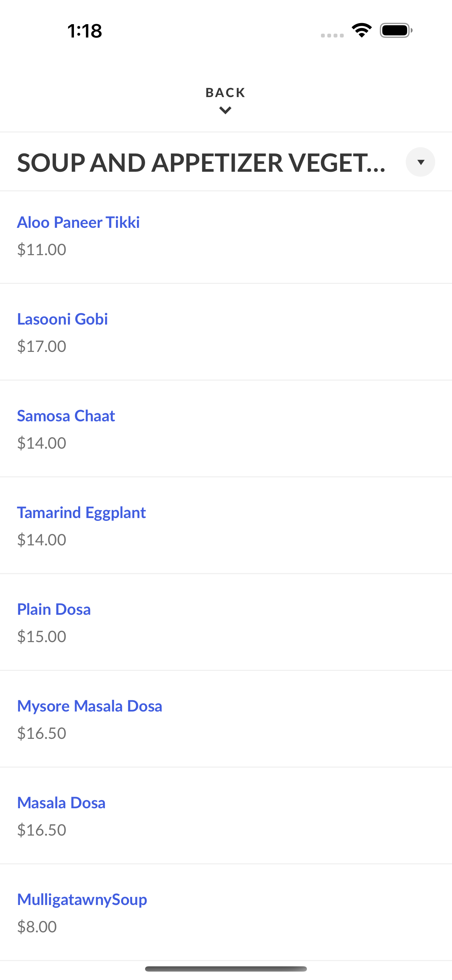Screen dimensions: 452x980
Task: Tap the $17.00 price of Lasooni Gobi
Action: pyautogui.click(x=42, y=346)
